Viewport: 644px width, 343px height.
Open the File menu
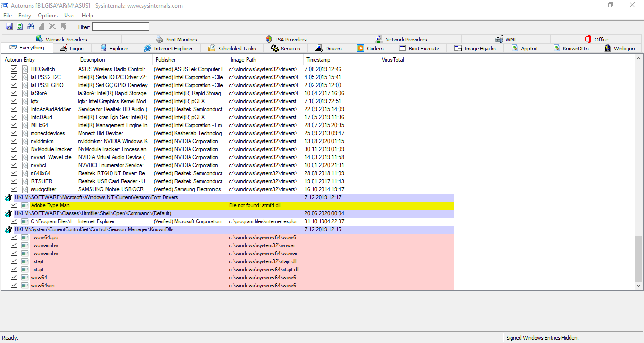(x=8, y=16)
